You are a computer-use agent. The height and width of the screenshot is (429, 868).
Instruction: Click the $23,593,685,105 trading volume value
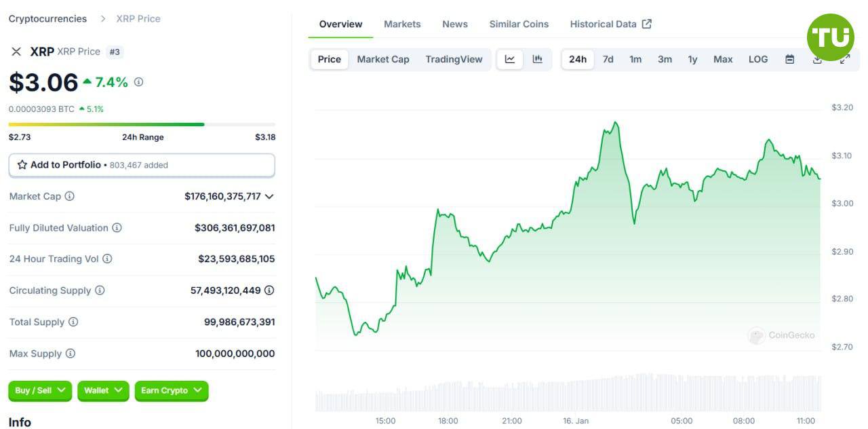pos(237,259)
